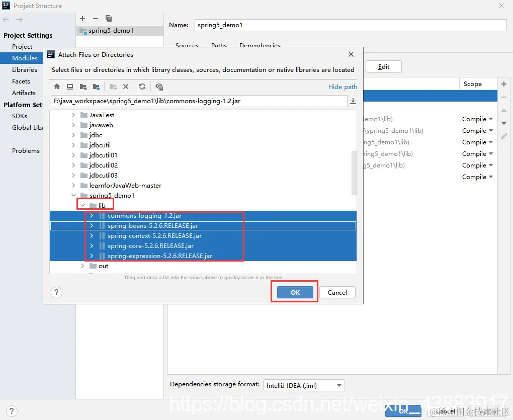Select spring-core-5.2.6.RELEASE.jar in the tree
The width and height of the screenshot is (513, 420).
click(x=203, y=246)
